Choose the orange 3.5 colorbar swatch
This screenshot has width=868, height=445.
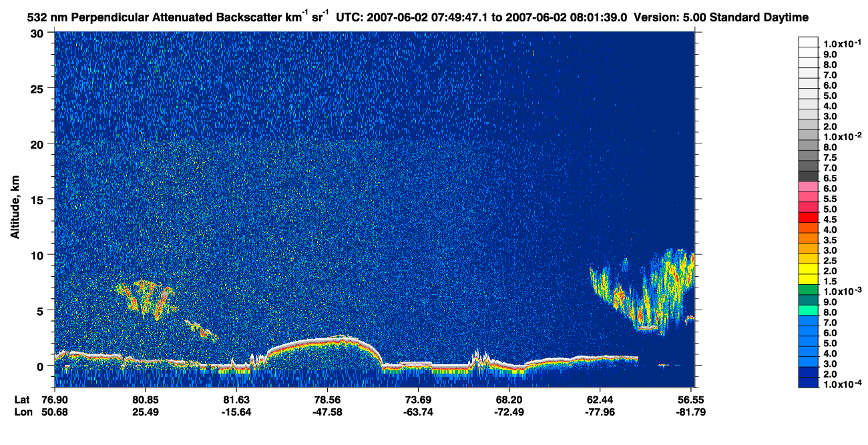(809, 239)
